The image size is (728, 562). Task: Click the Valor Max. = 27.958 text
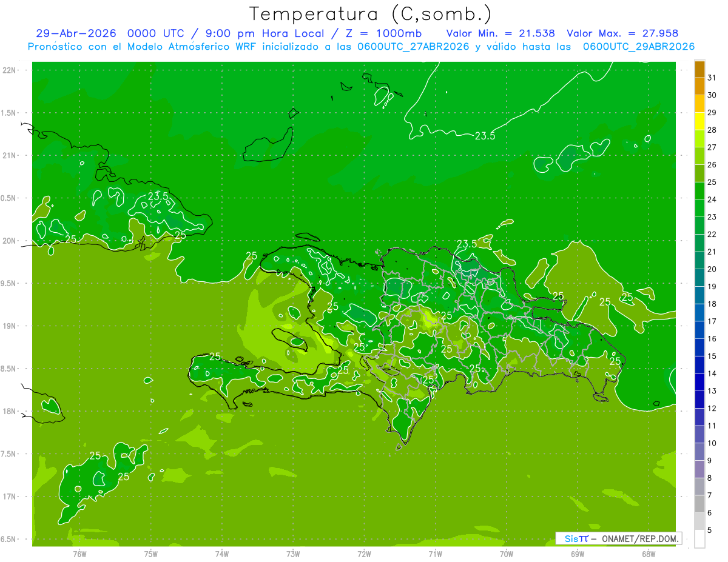pos(622,33)
